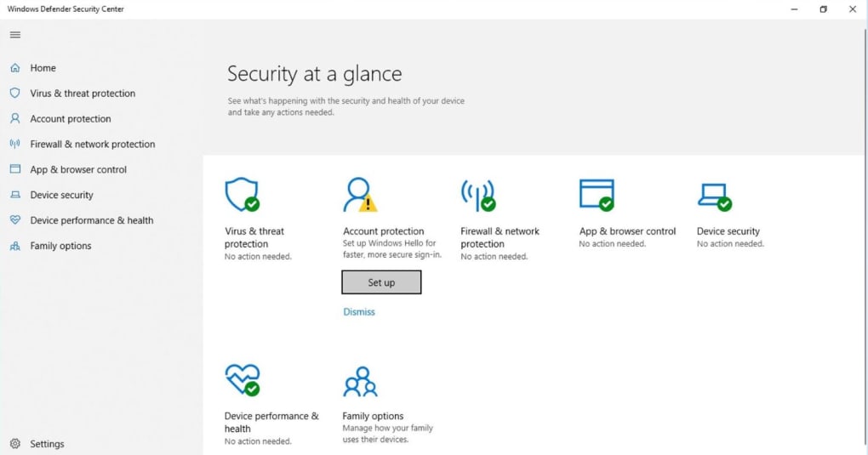Open the large Family options tile icon

360,381
